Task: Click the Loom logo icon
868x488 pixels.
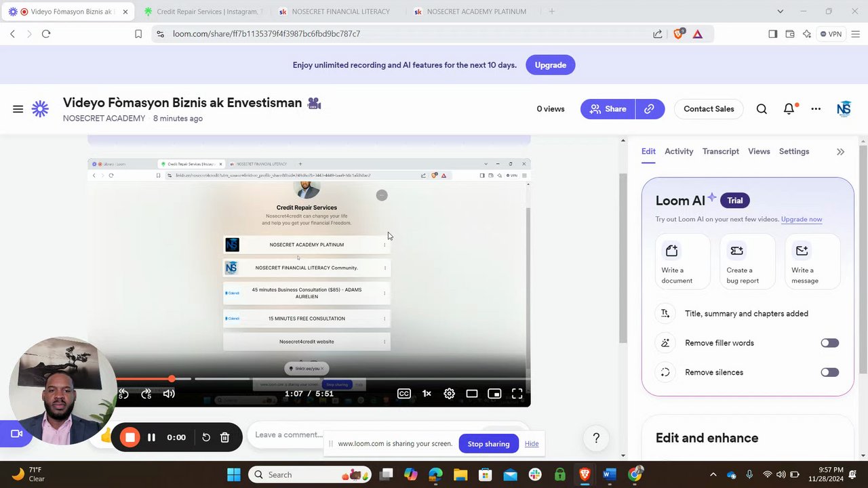Action: coord(40,109)
